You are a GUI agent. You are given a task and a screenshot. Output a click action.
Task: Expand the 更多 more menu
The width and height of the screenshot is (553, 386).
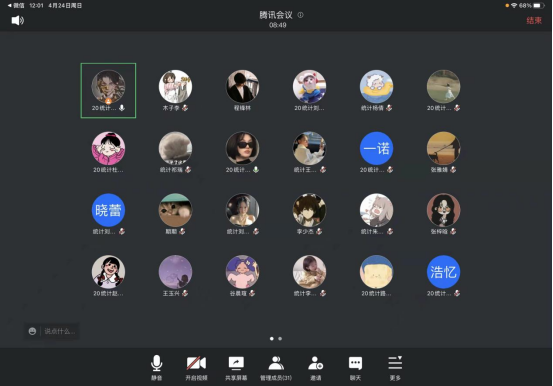pos(395,367)
